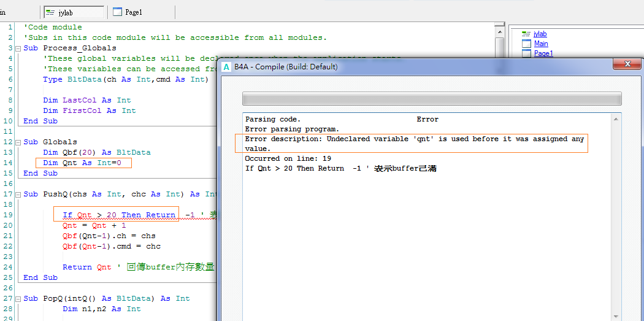This screenshot has width=644, height=321.
Task: Click the Page1 tab's window icon
Action: click(x=118, y=12)
